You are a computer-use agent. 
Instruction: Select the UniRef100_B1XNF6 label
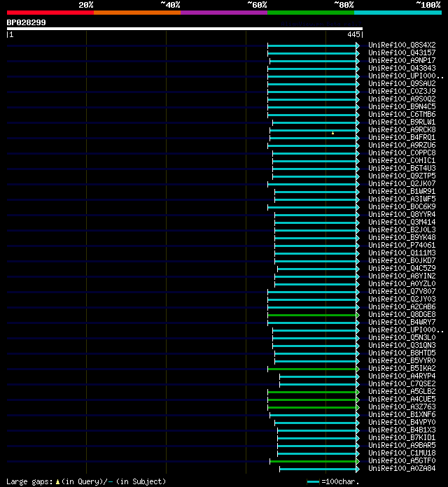[x=402, y=414]
